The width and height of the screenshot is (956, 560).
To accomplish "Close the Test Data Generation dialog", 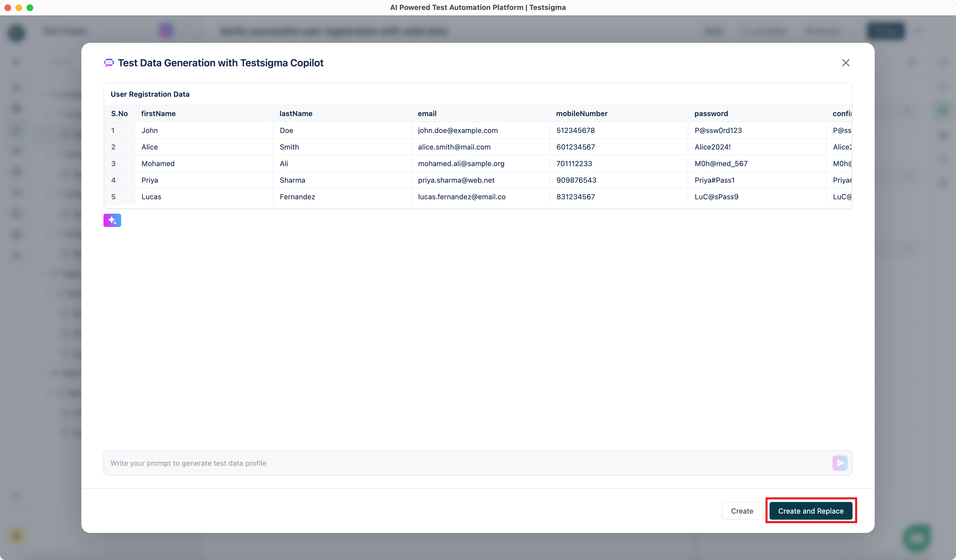I will [x=846, y=63].
